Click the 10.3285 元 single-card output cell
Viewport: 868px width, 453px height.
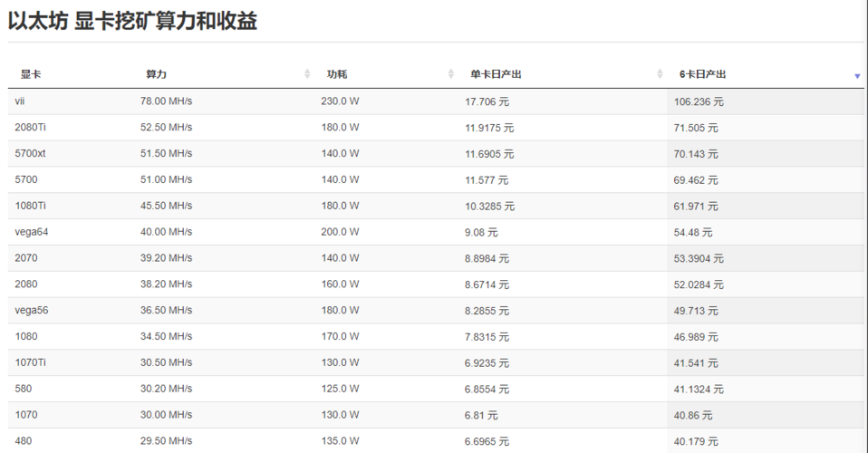pos(489,206)
